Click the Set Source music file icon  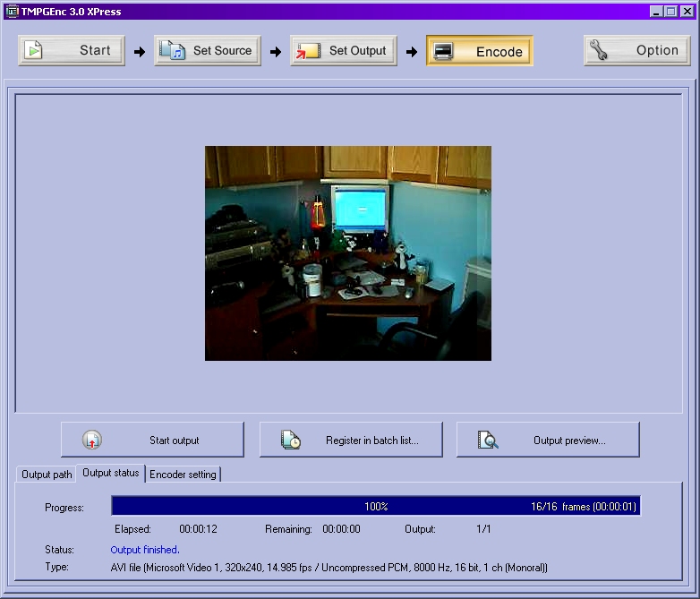tap(173, 50)
